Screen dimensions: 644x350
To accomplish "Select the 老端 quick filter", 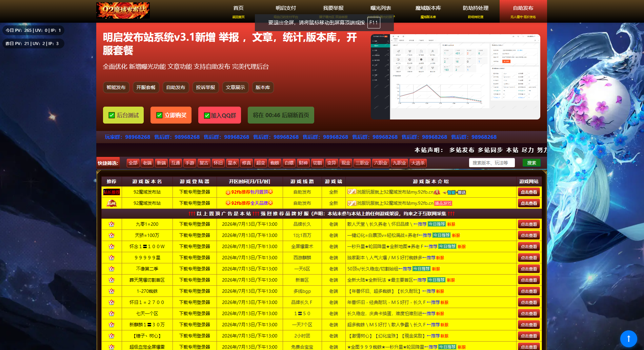I will [x=147, y=163].
